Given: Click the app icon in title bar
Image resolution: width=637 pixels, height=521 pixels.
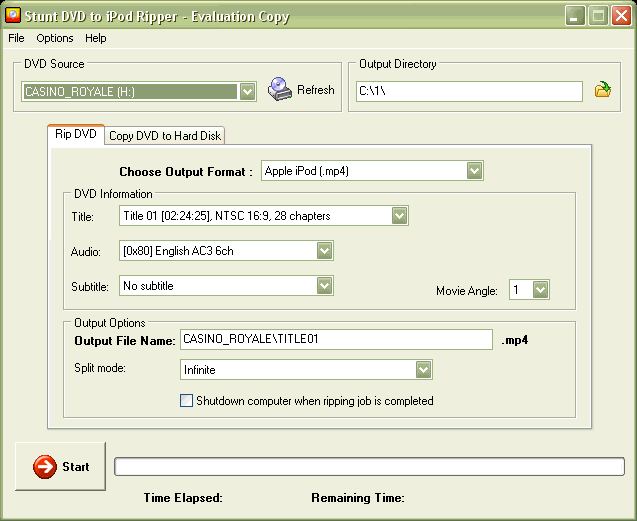Looking at the screenshot, I should 13,15.
